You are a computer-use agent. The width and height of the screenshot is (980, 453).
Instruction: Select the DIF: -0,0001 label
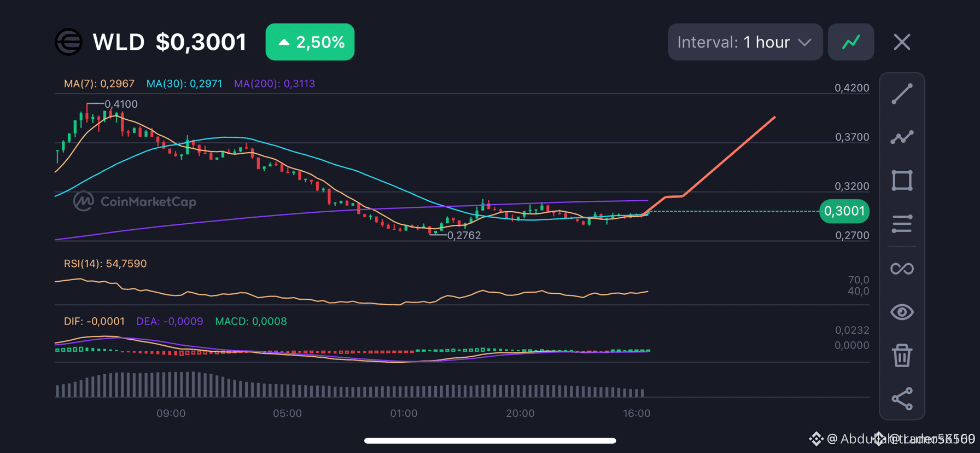(x=94, y=321)
